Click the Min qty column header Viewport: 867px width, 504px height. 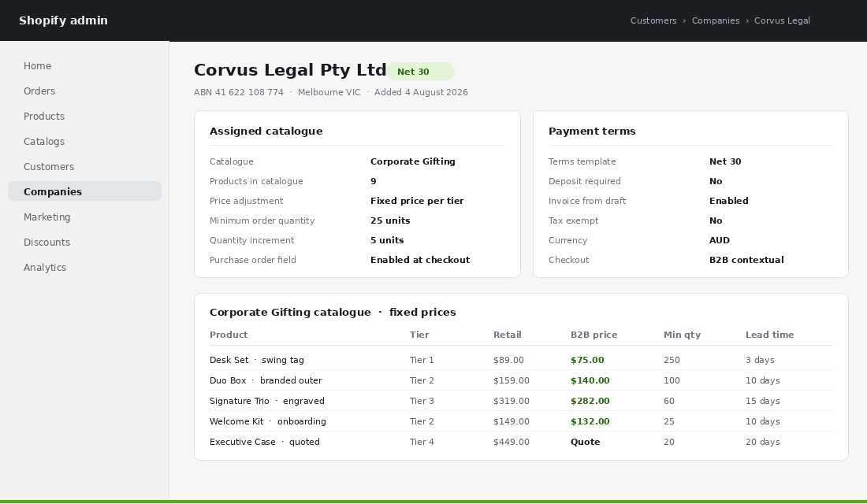coord(682,335)
